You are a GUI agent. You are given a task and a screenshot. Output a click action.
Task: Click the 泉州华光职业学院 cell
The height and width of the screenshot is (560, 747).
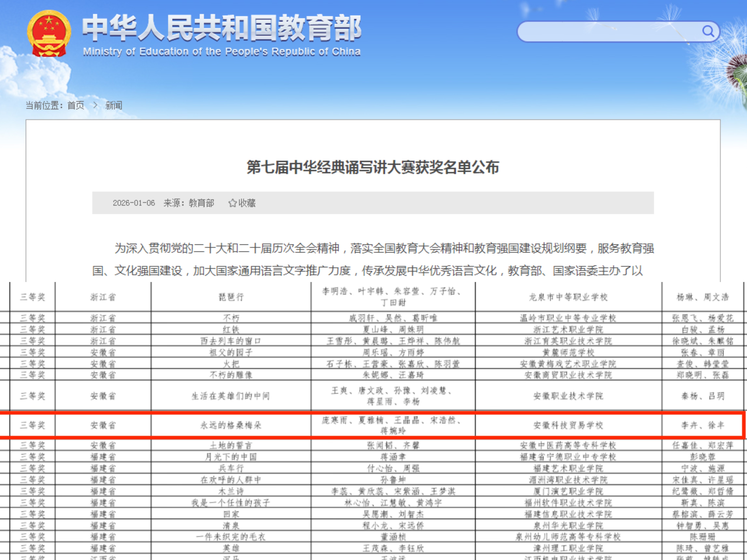point(568,526)
